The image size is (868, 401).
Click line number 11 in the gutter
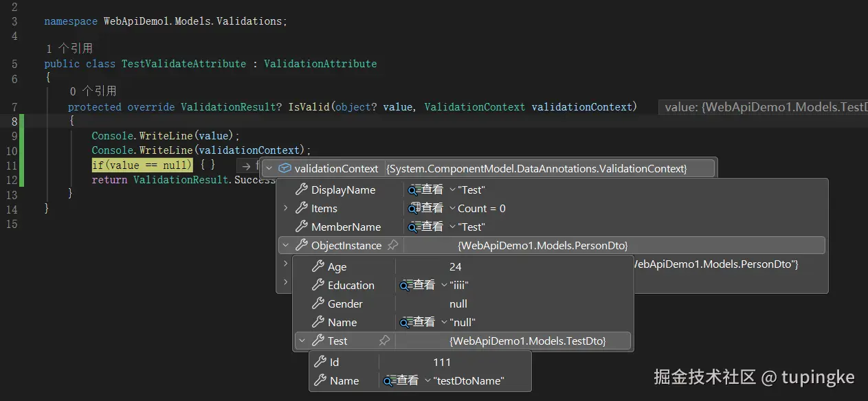[x=11, y=165]
